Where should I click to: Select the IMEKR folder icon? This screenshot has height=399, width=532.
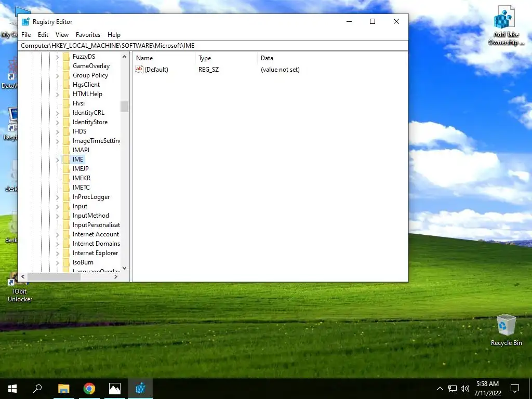(66, 178)
